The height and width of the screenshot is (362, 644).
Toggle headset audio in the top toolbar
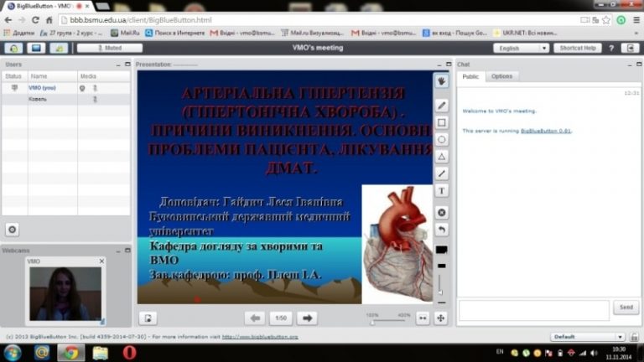(x=13, y=48)
